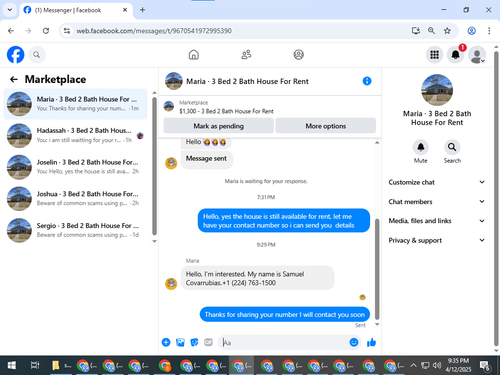Open the Facebook logo home link
This screenshot has width=500, height=375.
click(x=16, y=55)
